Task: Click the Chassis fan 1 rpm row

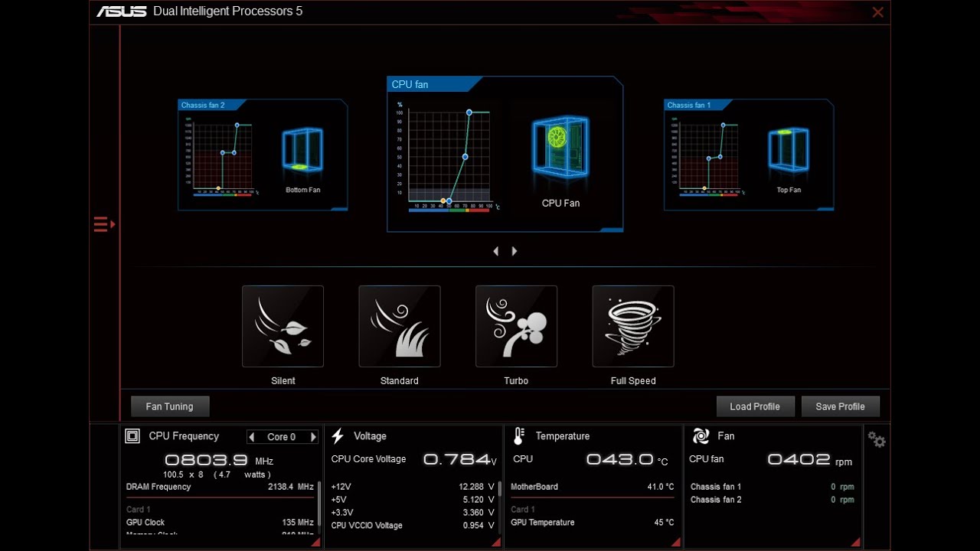Action: pos(772,487)
